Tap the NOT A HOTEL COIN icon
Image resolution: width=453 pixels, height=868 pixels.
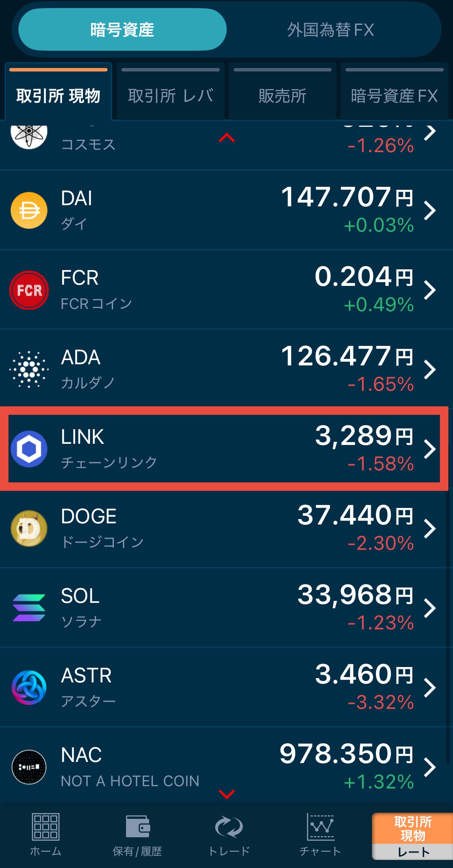pos(29,767)
